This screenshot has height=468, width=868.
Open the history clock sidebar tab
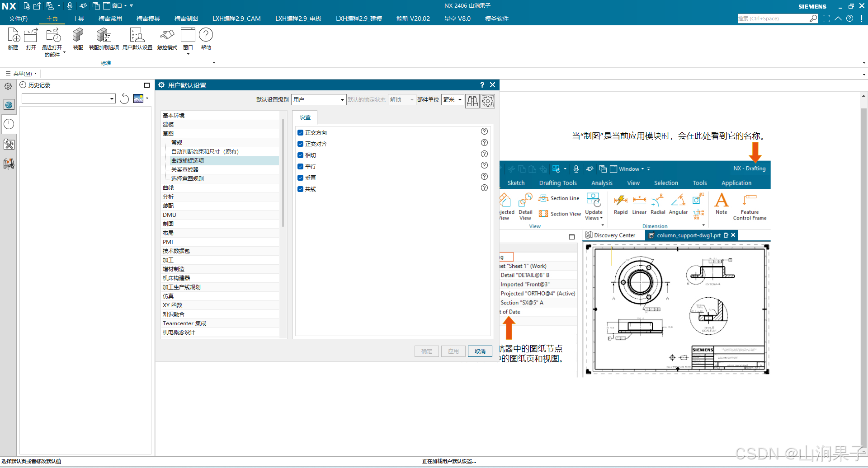tap(9, 124)
